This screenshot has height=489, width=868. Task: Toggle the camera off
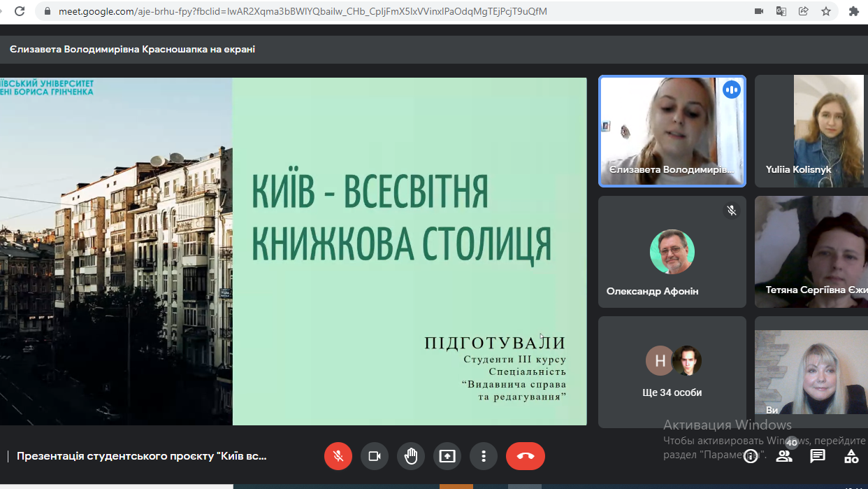(375, 456)
